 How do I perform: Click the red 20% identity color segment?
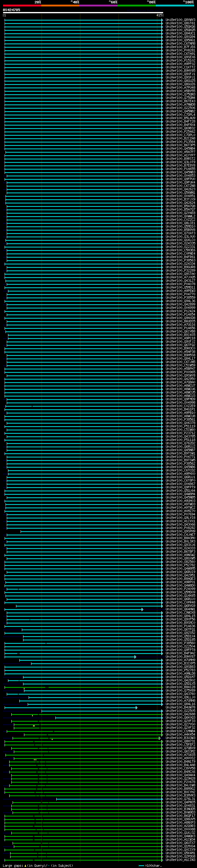22,6
